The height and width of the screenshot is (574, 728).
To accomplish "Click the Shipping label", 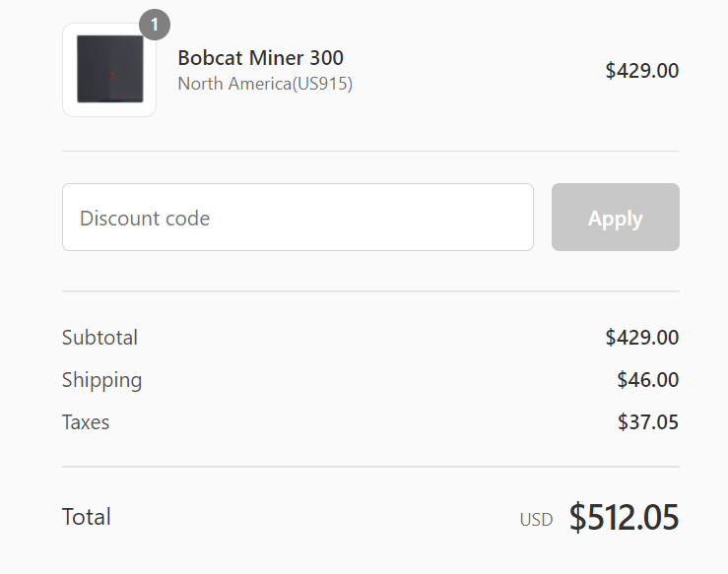I will 102,380.
